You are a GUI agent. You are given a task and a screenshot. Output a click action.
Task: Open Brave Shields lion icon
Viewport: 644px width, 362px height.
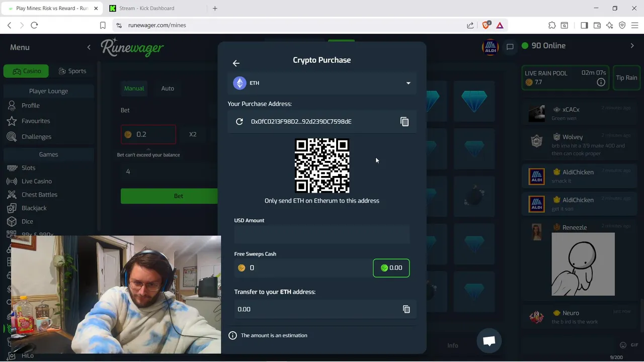tap(486, 25)
